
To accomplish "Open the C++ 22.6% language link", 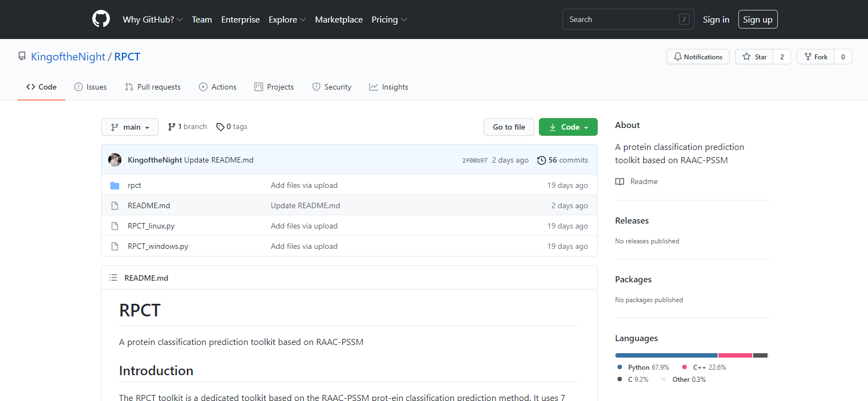I will pos(704,367).
